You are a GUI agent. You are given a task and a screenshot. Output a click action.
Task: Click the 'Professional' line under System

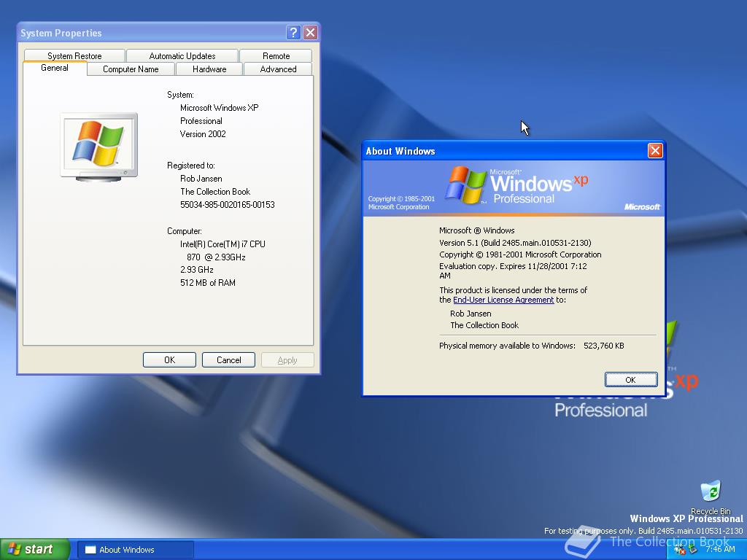201,121
